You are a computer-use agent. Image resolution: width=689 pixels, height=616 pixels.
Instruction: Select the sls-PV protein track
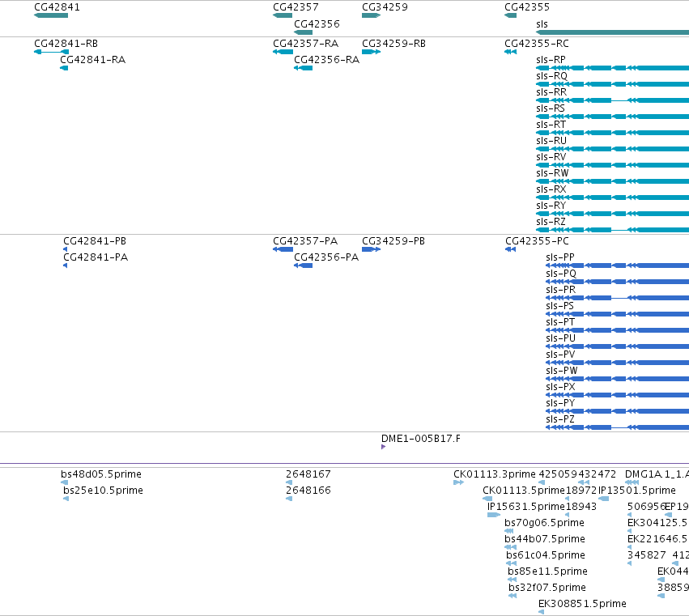point(618,363)
